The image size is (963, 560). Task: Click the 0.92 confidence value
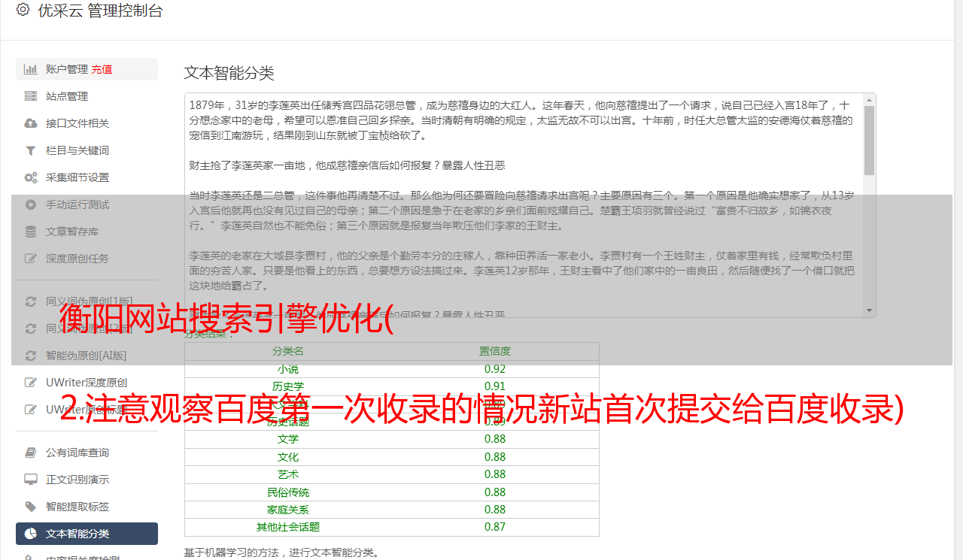coord(495,369)
